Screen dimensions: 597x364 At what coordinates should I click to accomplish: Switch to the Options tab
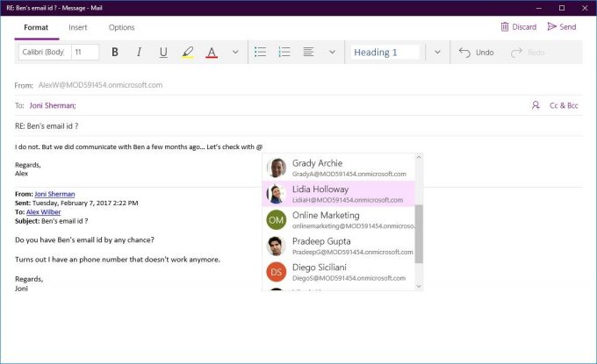click(x=121, y=27)
